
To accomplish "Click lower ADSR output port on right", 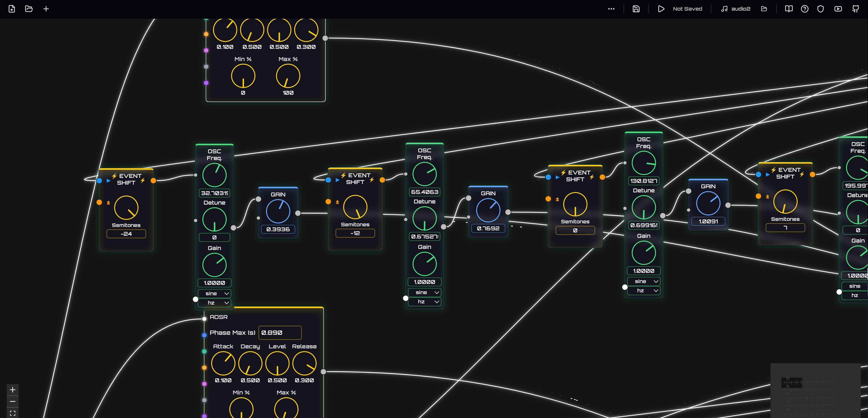I will (324, 372).
